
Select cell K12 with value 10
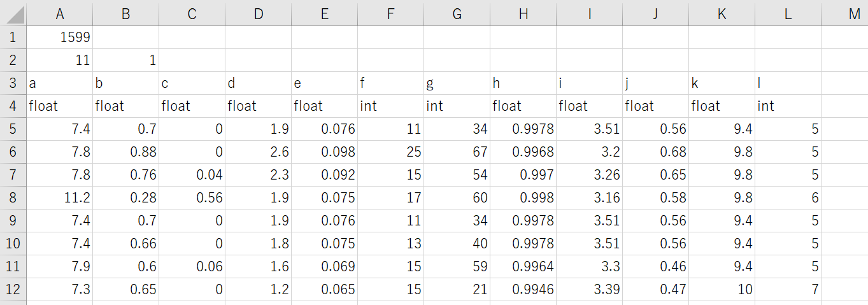(x=722, y=289)
